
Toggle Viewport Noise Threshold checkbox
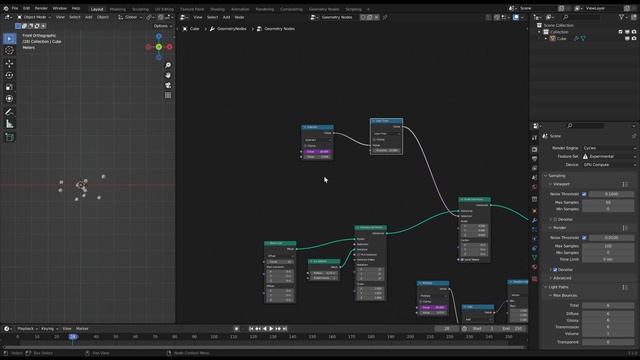pos(584,194)
